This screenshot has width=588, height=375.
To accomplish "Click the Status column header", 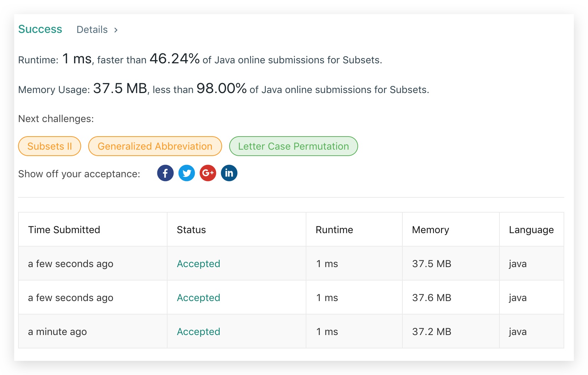I will tap(191, 230).
